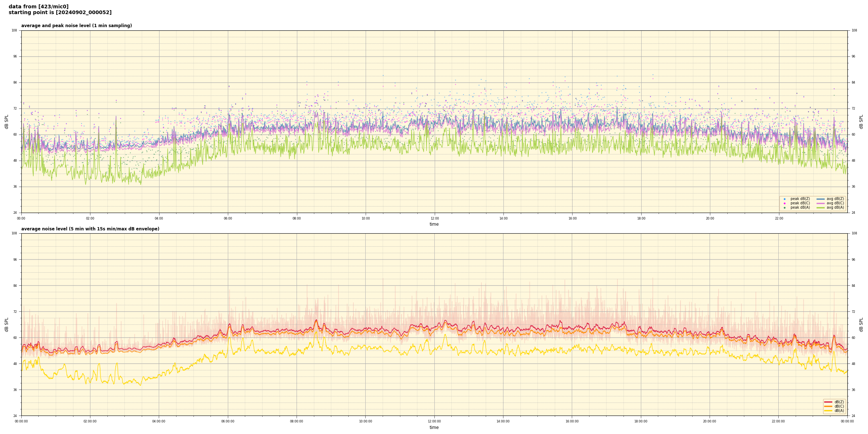Click the peak dB(A) legend marker
868x434 pixels.
coord(784,208)
